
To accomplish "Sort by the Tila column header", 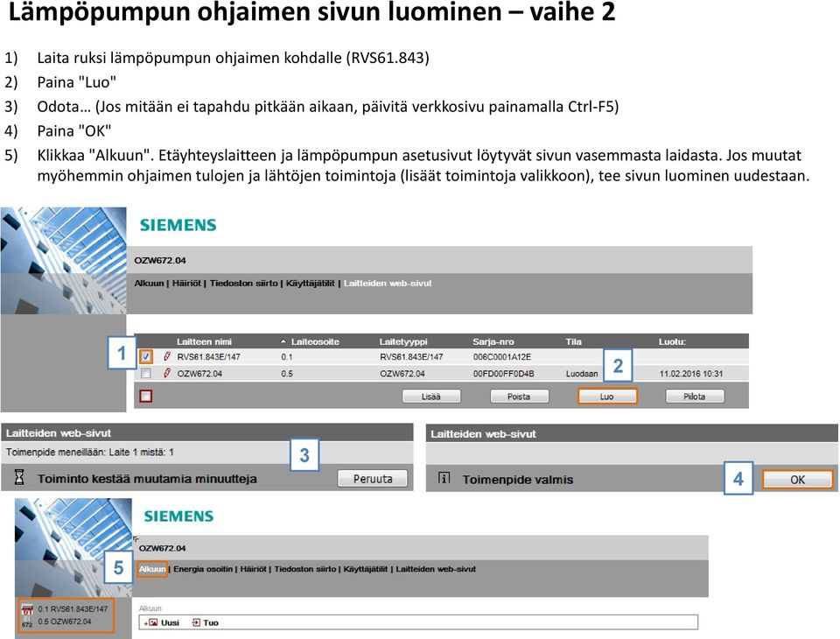I will coord(574,341).
